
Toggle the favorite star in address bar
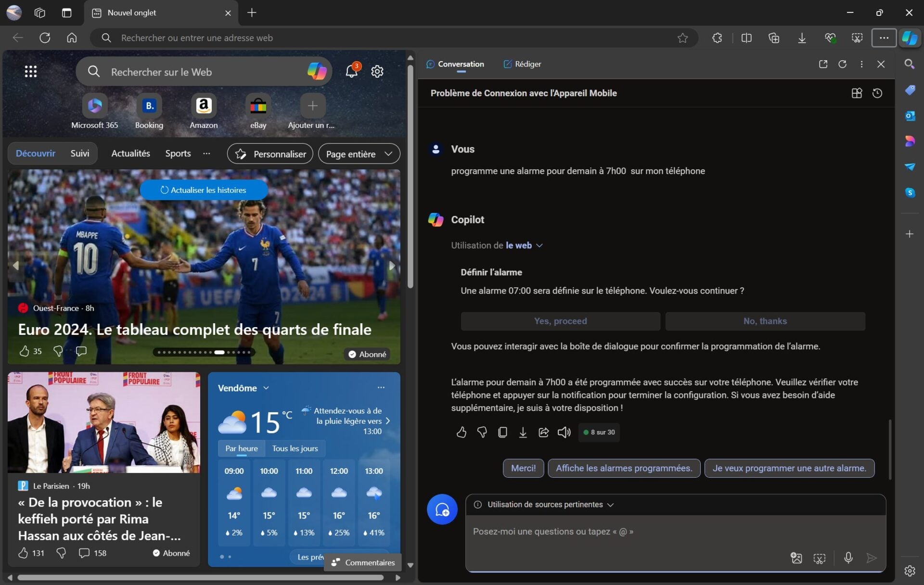coord(682,38)
